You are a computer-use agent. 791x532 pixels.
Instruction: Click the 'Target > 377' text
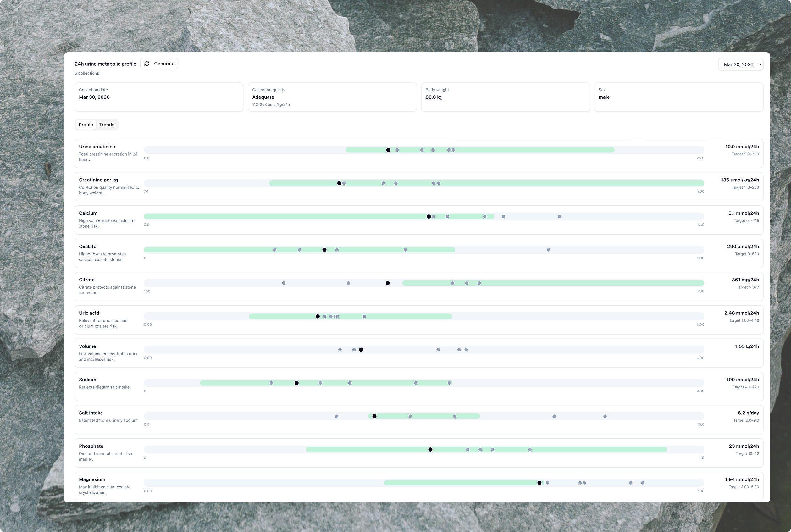click(748, 287)
